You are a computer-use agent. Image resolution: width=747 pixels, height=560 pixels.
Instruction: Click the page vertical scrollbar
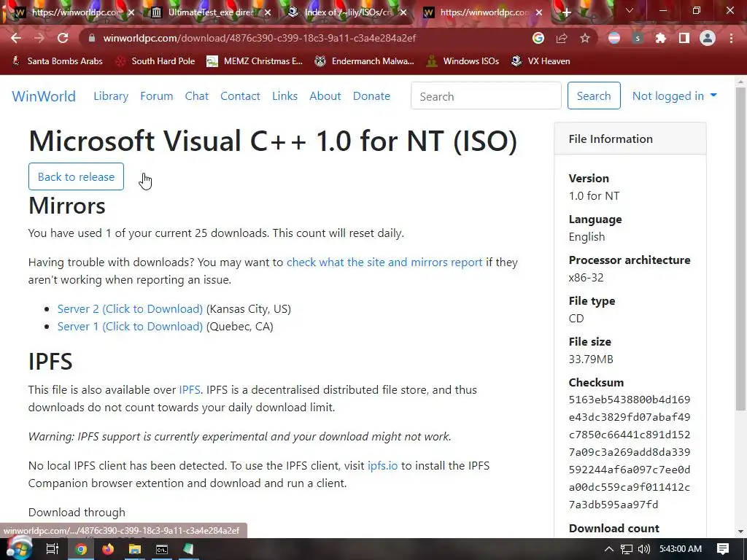[740, 248]
